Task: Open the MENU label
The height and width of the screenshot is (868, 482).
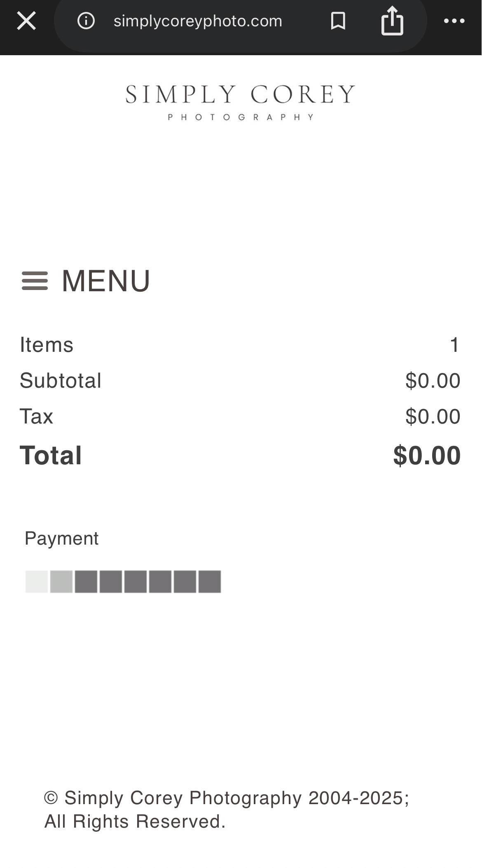Action: tap(106, 281)
